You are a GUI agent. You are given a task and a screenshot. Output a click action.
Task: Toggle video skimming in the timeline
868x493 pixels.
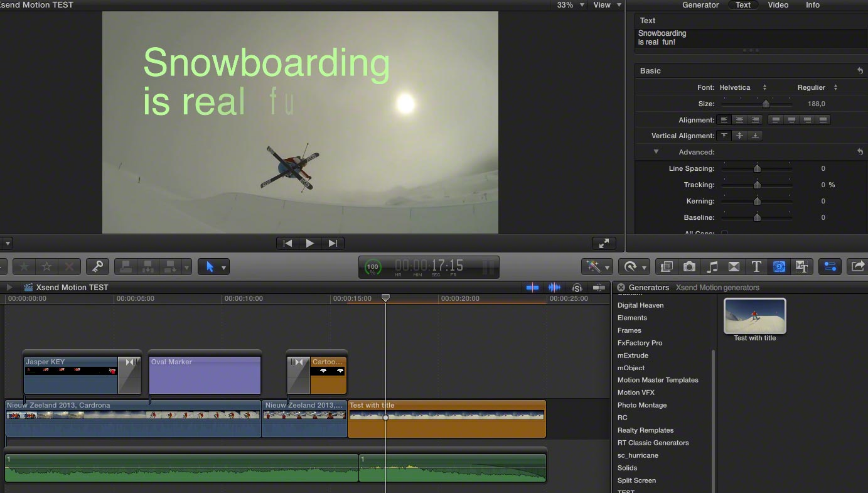[x=532, y=288]
